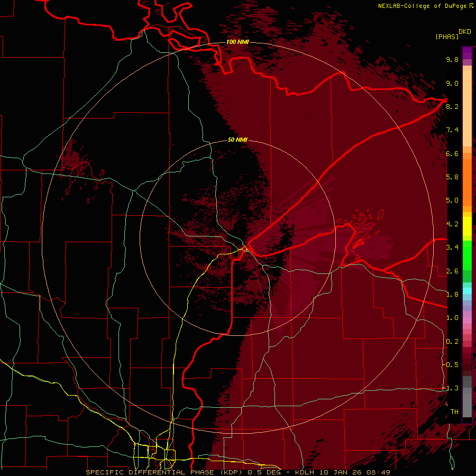Viewport: 476px width, 476px height.
Task: Click the 8.2 scale value
Action: click(x=452, y=106)
